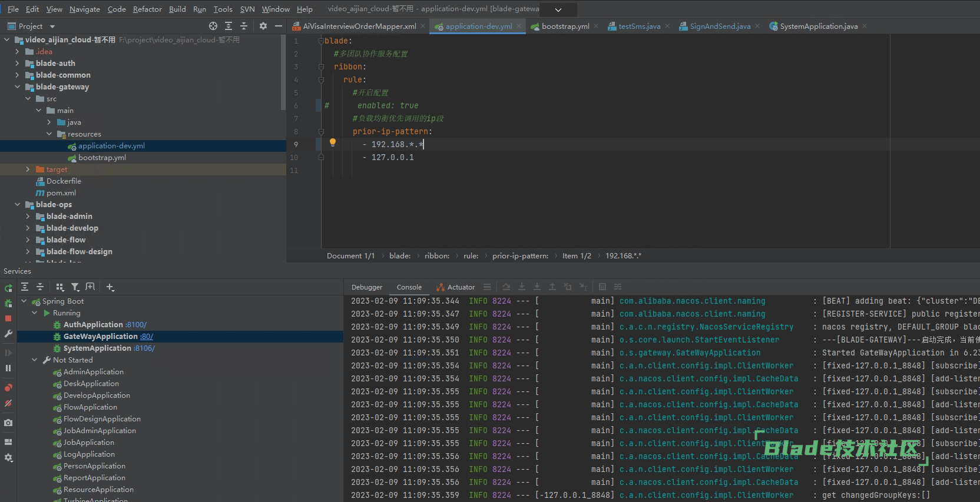Open the :8100/ link of AuthApplication

click(x=136, y=325)
